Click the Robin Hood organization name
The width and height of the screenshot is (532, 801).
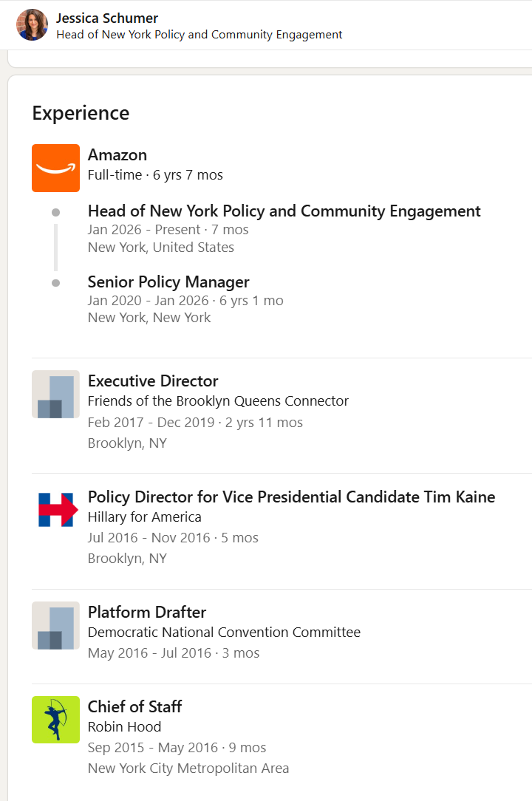[x=125, y=727]
